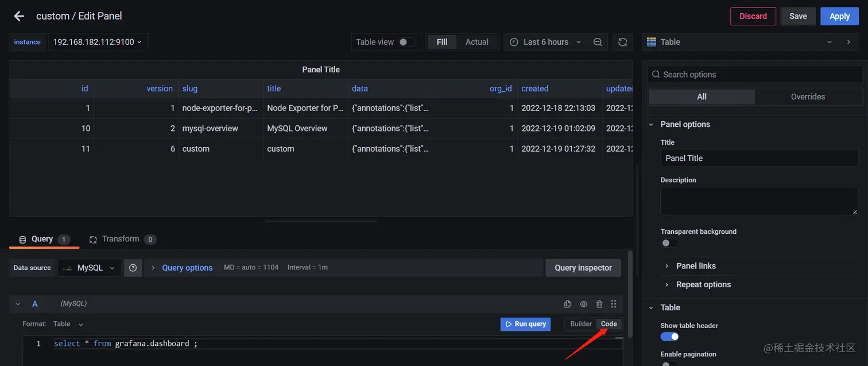Toggle visibility of query A
This screenshot has width=868, height=366.
[x=583, y=304]
